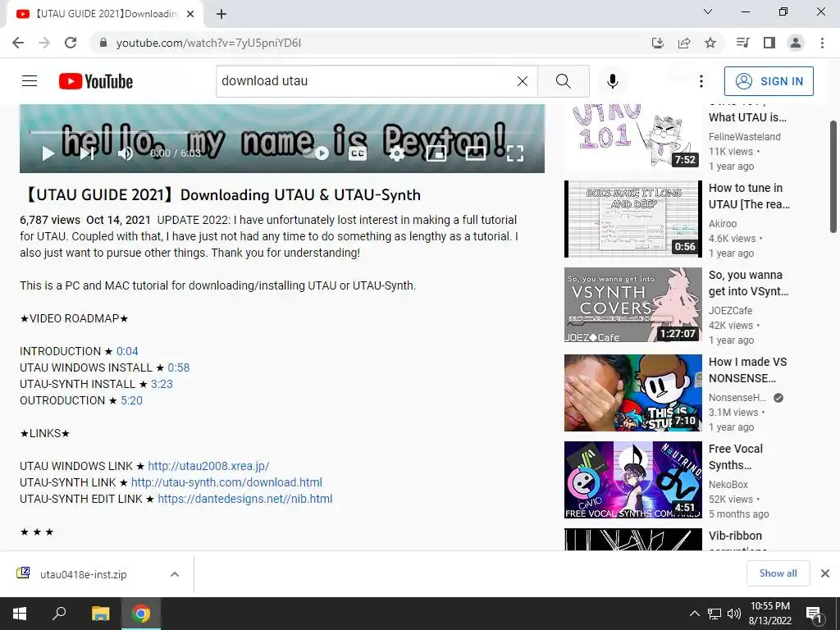Open How to tune in UTAU thumbnail
Image resolution: width=840 pixels, height=630 pixels.
pos(633,218)
